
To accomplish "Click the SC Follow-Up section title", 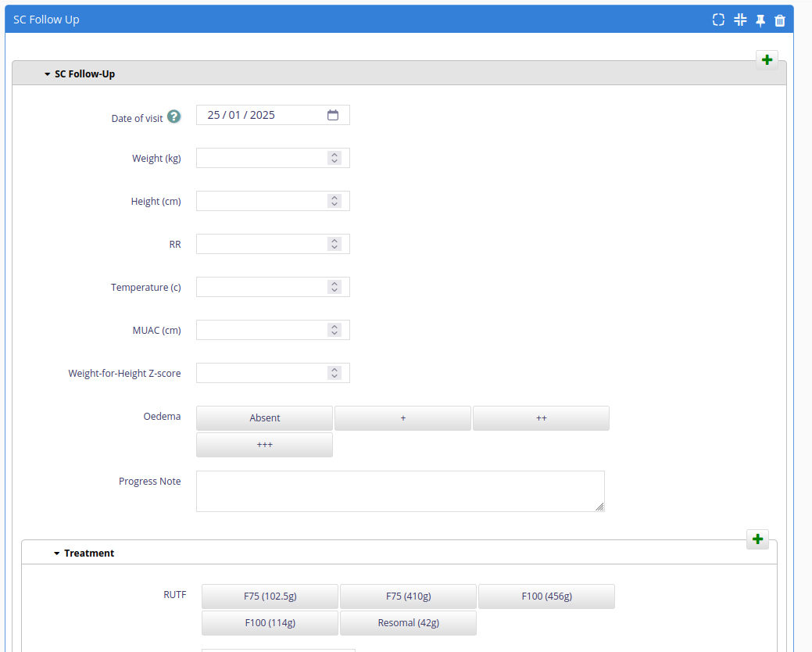I will (85, 74).
